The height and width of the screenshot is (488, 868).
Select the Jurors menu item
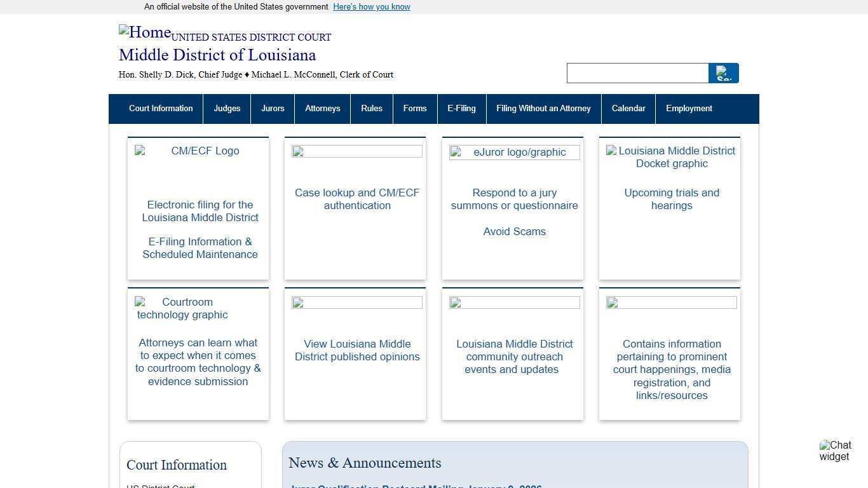coord(273,109)
